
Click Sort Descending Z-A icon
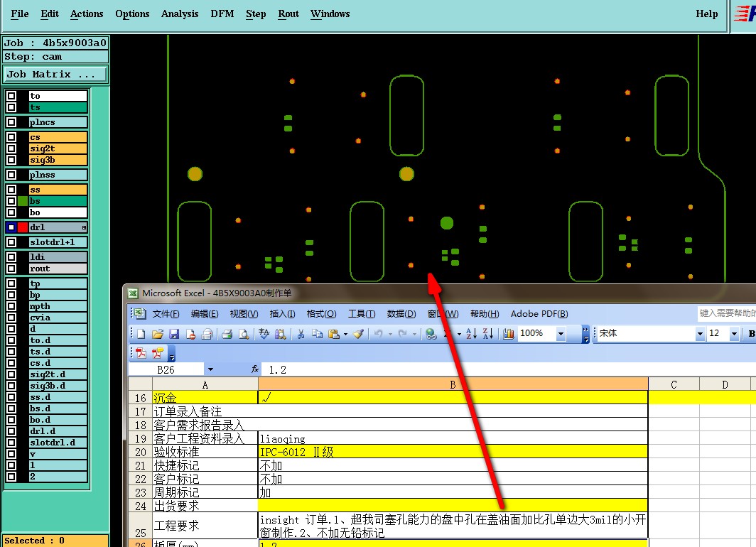(488, 333)
